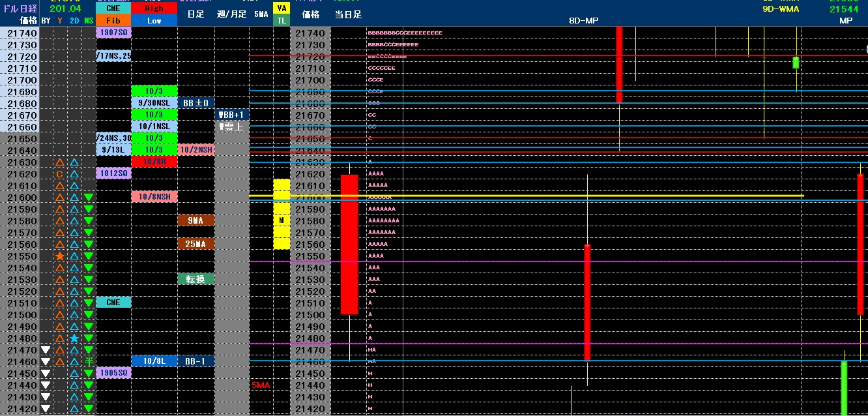Click the yellow VA header cell
The height and width of the screenshot is (416, 868).
pos(282,8)
